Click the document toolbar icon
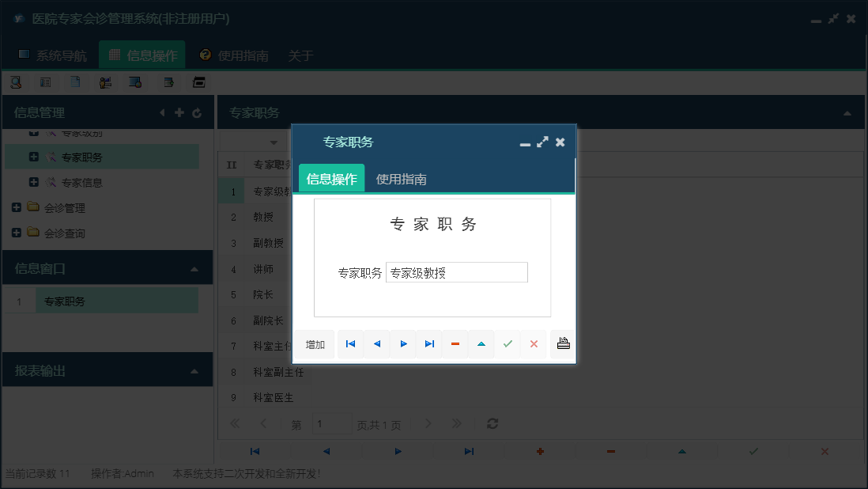Image resolution: width=868 pixels, height=489 pixels. [74, 81]
